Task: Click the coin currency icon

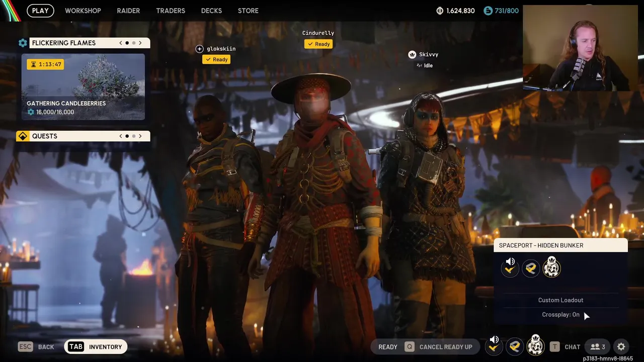Action: point(439,11)
